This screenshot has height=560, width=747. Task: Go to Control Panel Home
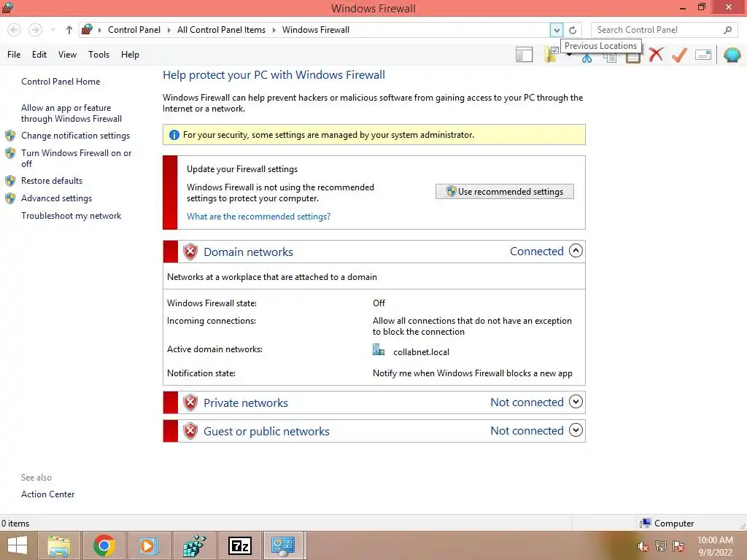point(61,82)
